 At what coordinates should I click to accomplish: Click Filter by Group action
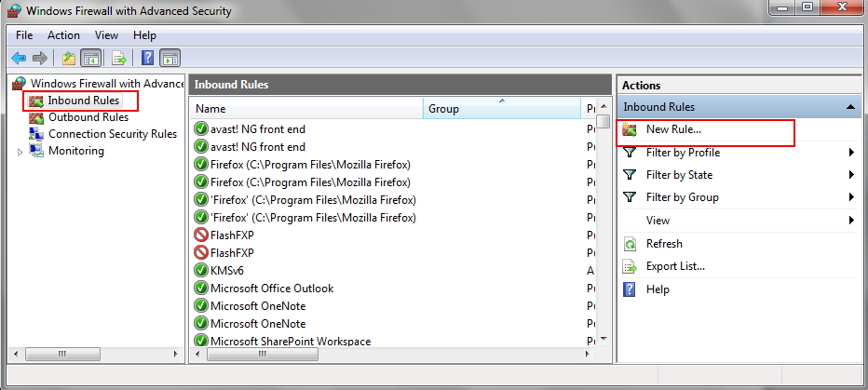click(x=682, y=197)
